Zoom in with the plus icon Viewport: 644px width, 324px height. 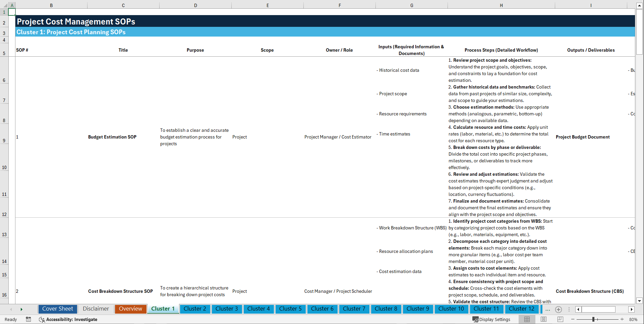tap(623, 319)
